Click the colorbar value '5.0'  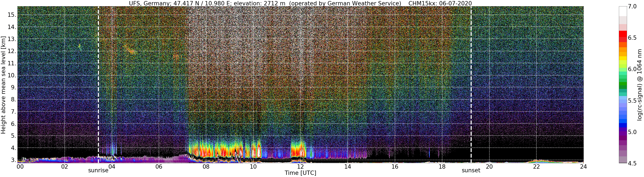(632, 132)
